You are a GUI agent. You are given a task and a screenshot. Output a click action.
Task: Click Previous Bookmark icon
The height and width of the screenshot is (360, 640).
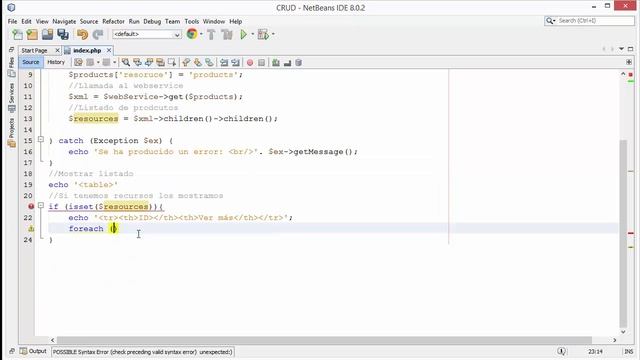[x=186, y=62]
